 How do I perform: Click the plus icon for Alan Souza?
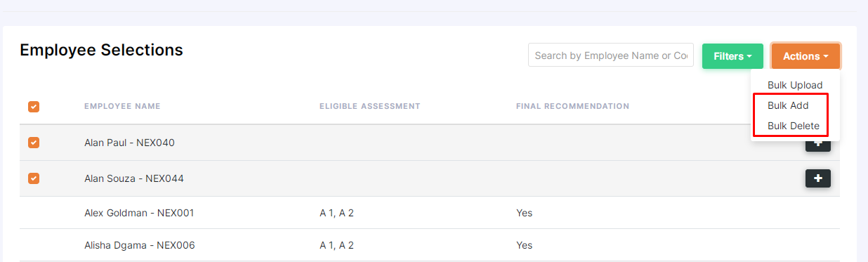click(817, 178)
